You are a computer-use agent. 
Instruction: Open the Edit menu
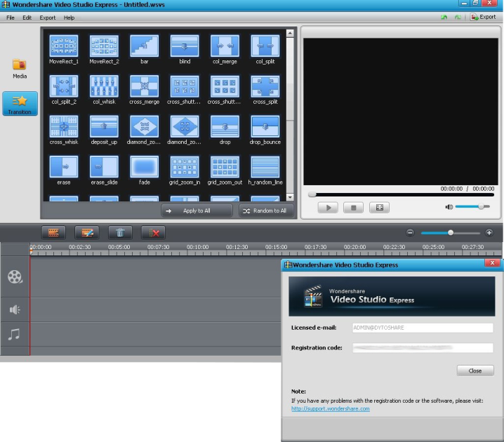(27, 18)
